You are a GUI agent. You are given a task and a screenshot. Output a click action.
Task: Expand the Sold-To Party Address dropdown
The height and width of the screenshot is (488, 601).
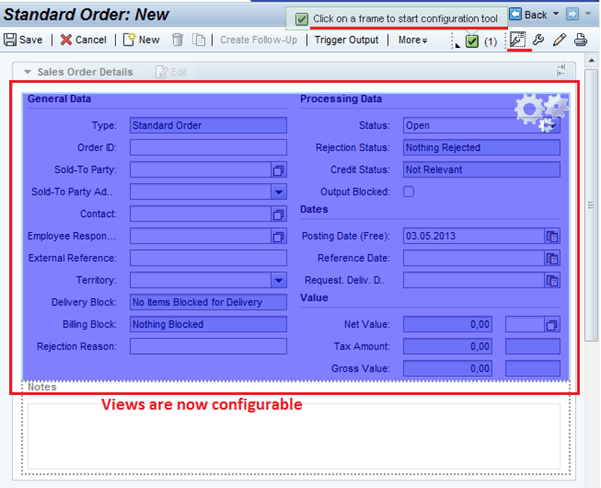coord(279,192)
